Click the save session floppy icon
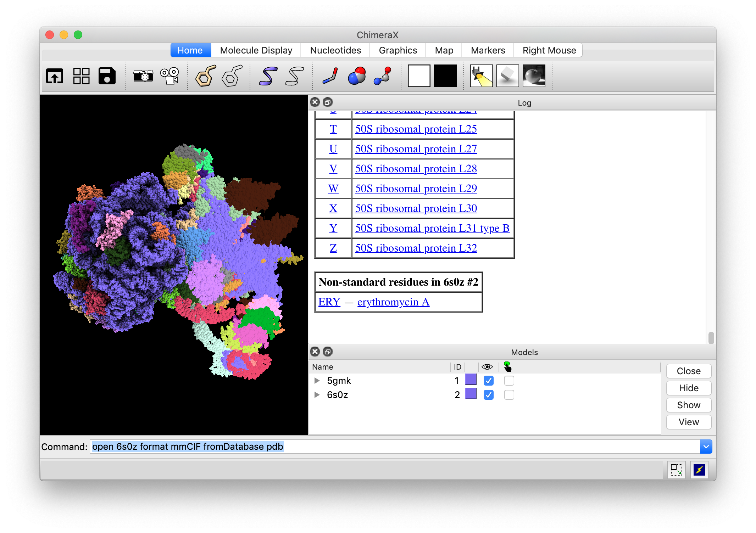The width and height of the screenshot is (756, 533). pos(107,76)
